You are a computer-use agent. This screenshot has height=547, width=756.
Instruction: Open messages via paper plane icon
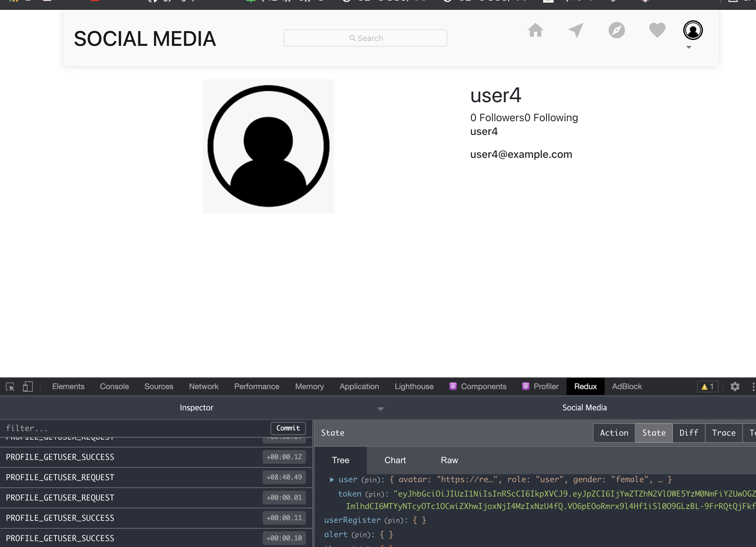(x=576, y=30)
